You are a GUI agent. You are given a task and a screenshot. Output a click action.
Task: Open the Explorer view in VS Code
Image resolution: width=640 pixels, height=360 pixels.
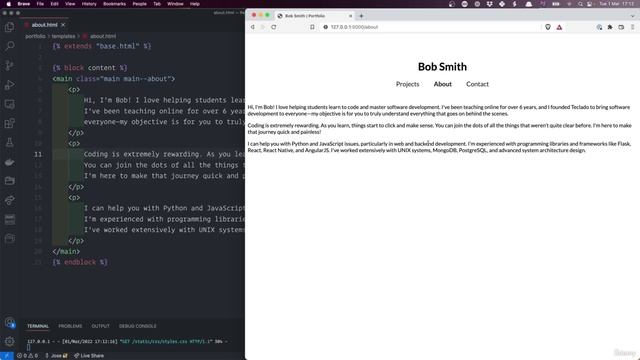coord(9,27)
